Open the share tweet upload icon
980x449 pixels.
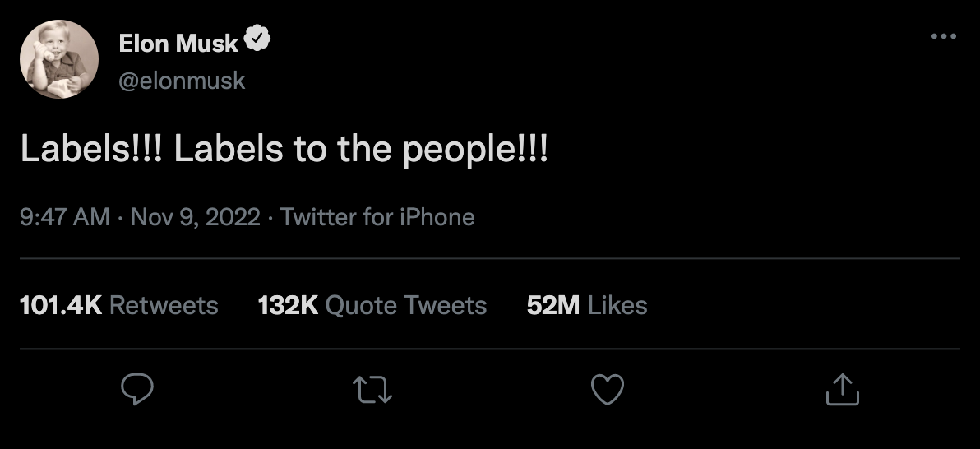842,390
